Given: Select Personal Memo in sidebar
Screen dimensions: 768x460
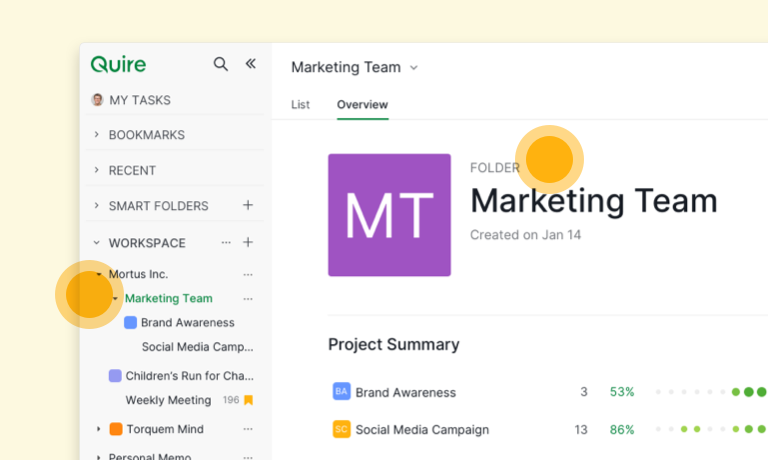Looking at the screenshot, I should (150, 457).
